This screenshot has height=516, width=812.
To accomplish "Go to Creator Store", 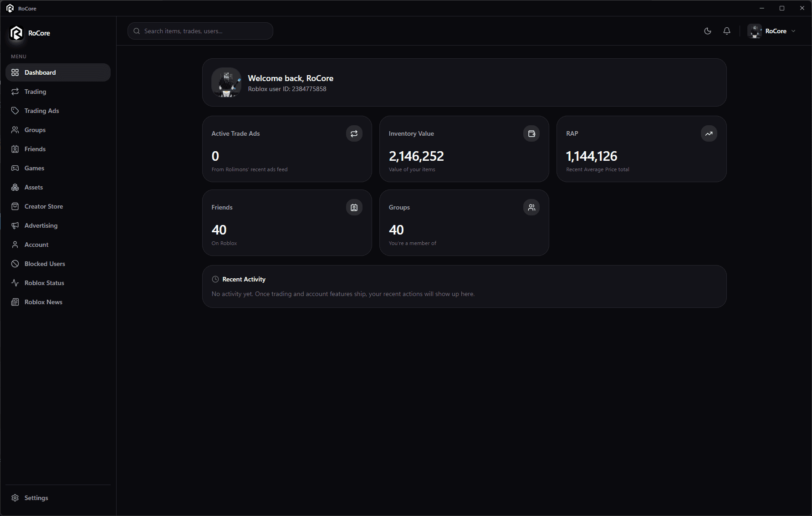I will coord(58,206).
